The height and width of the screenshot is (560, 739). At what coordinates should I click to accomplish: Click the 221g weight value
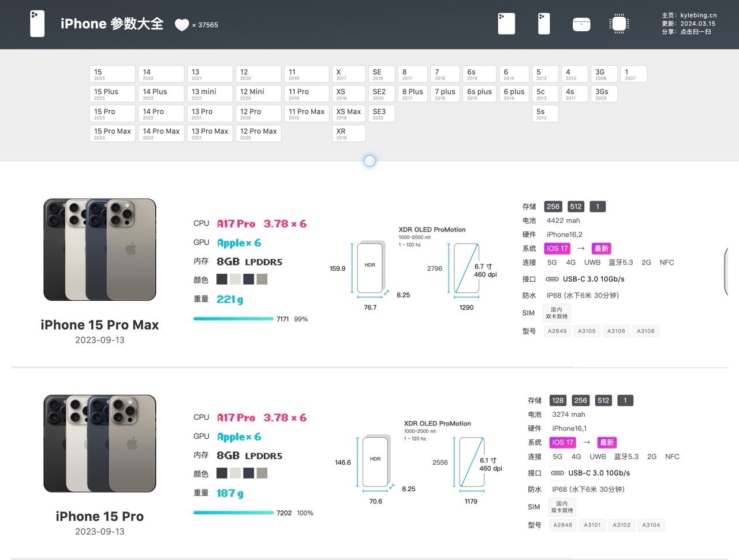[x=230, y=299]
